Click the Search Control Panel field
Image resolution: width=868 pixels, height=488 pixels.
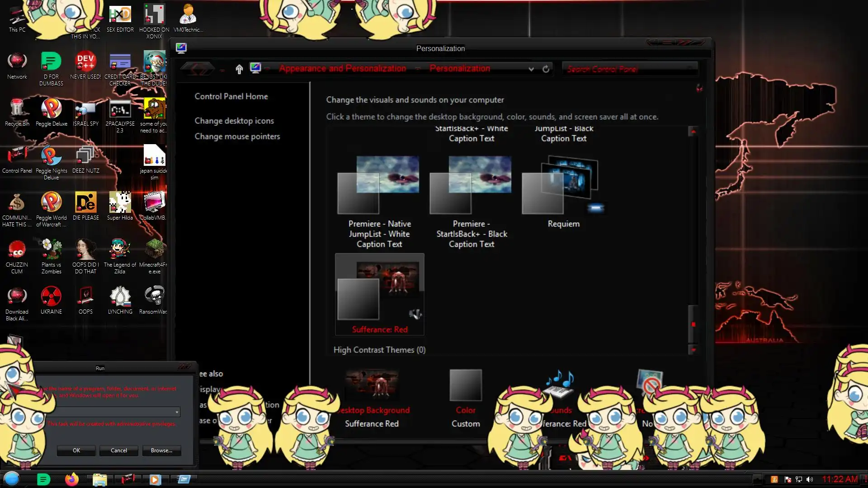click(x=624, y=69)
